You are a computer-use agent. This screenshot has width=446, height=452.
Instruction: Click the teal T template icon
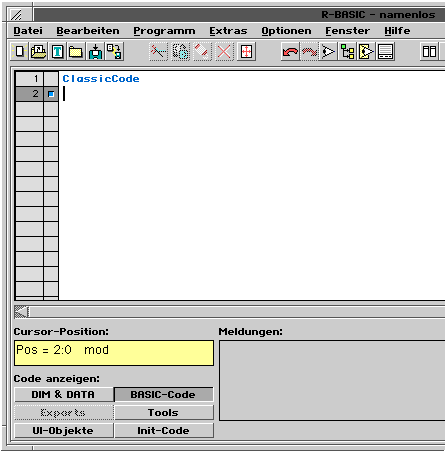click(57, 52)
